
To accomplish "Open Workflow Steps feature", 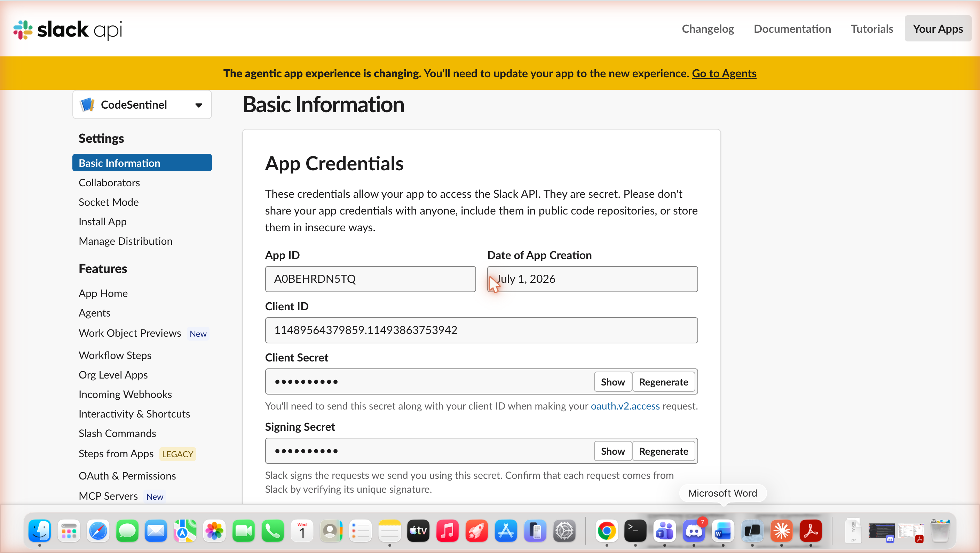I will point(115,355).
